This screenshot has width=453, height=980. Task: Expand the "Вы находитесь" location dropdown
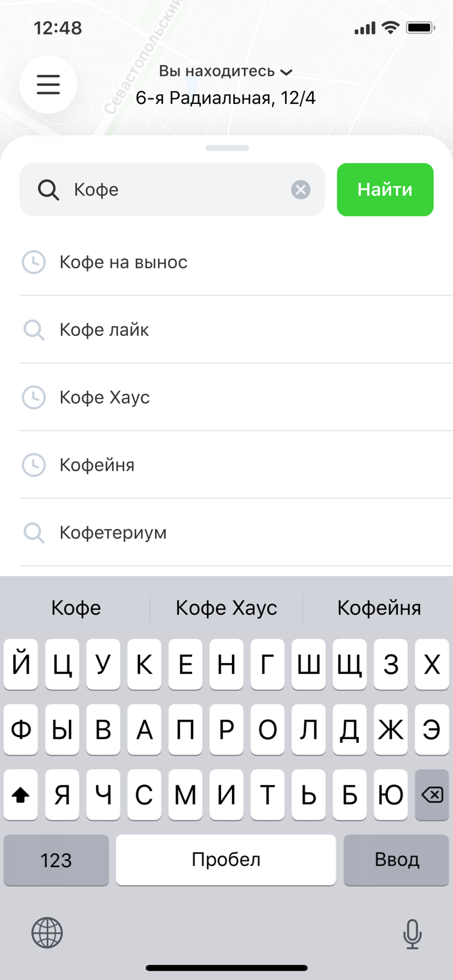coord(226,72)
